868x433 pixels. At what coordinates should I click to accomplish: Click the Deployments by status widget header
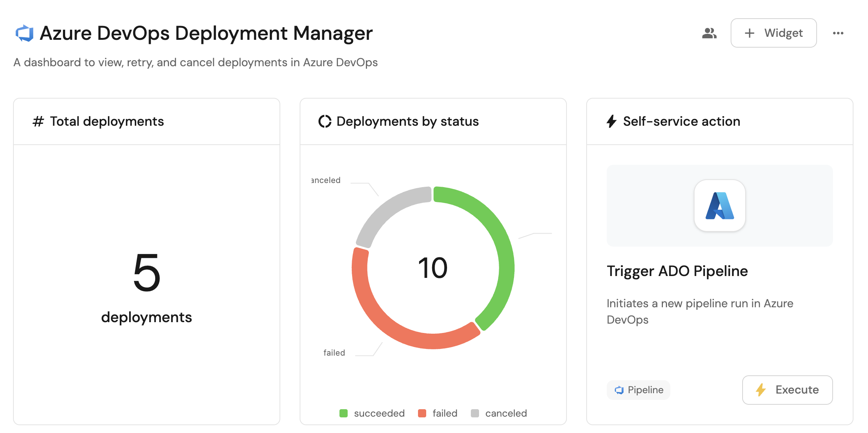(x=407, y=121)
